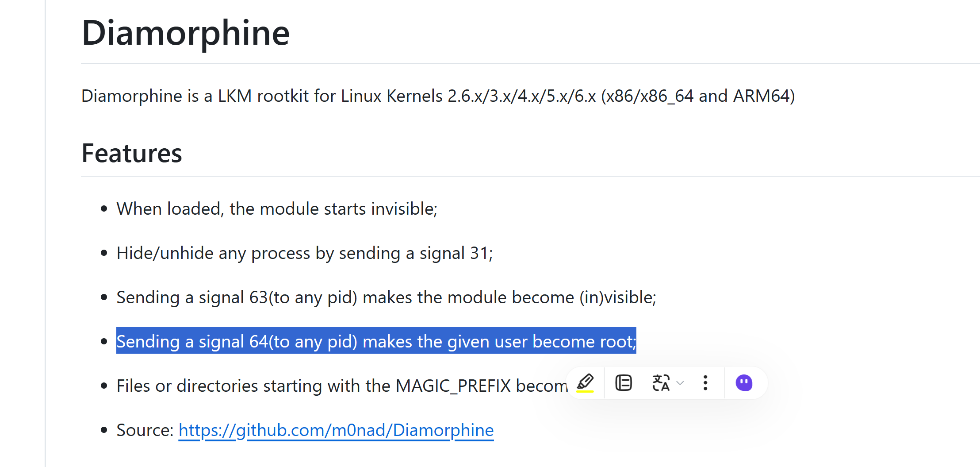Click the signal 63 module visibility line

387,297
